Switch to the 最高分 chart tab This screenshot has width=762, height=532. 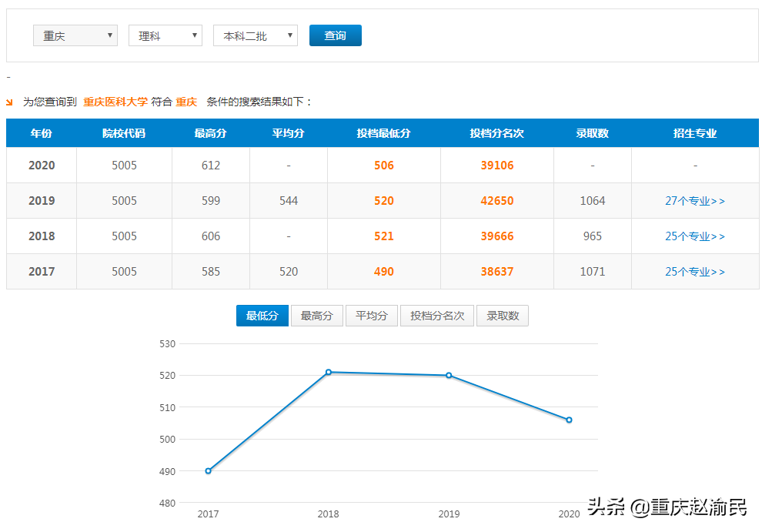click(316, 316)
